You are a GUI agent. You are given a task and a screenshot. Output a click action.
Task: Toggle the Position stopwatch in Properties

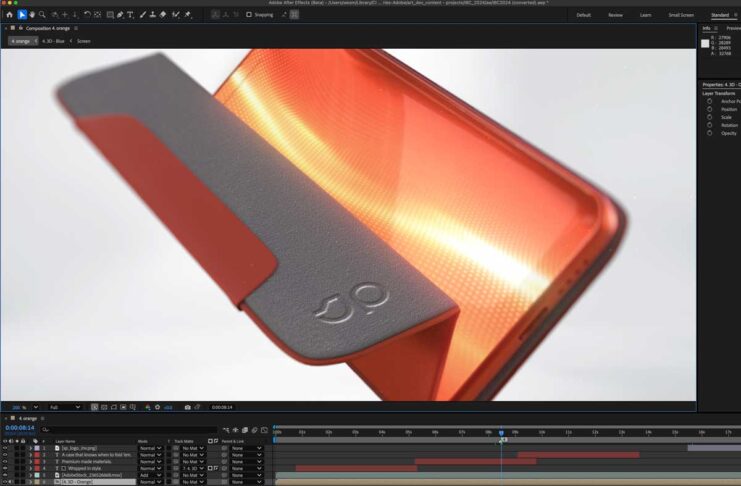[709, 109]
